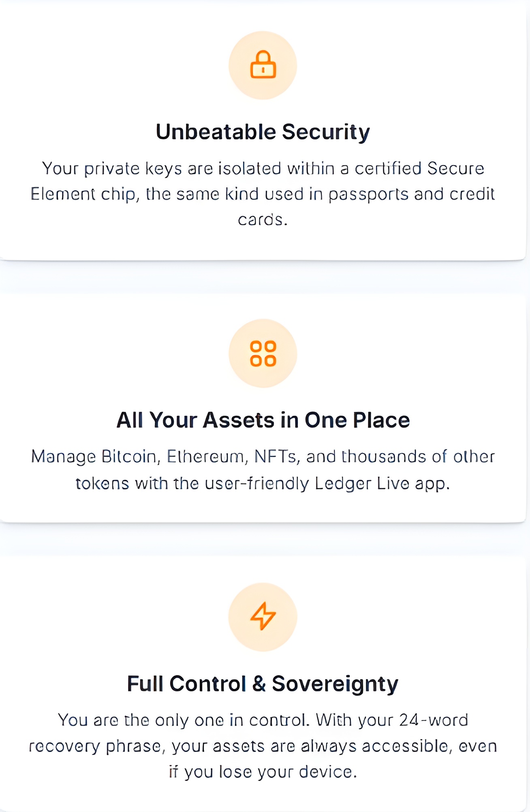
Task: Click the "All Your Assets in One Place" title
Action: coord(263,420)
